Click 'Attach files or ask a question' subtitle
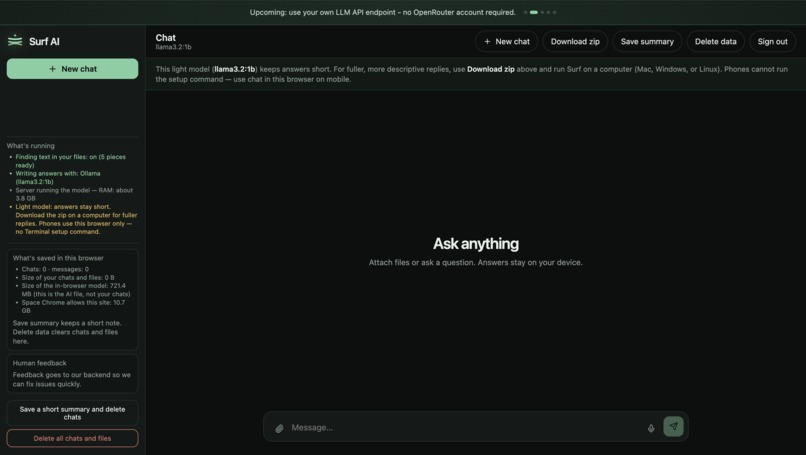The image size is (806, 455). pos(475,262)
